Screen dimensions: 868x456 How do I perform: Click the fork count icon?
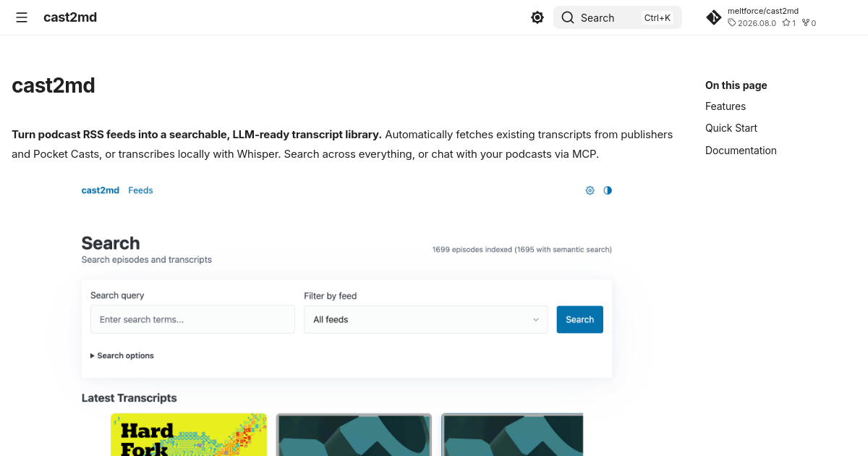click(805, 23)
